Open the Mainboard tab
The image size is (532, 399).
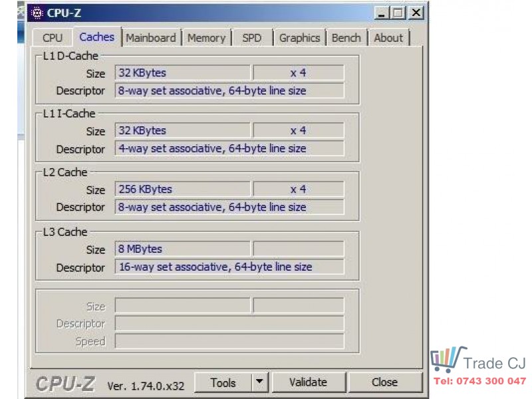coord(151,38)
